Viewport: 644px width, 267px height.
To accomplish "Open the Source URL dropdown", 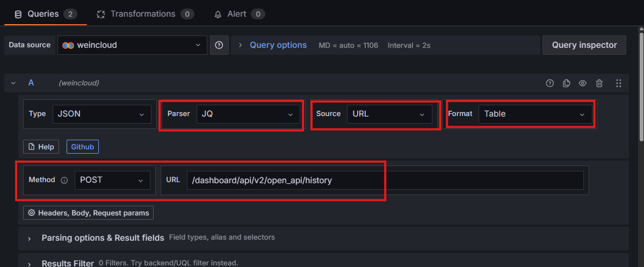I will click(389, 114).
